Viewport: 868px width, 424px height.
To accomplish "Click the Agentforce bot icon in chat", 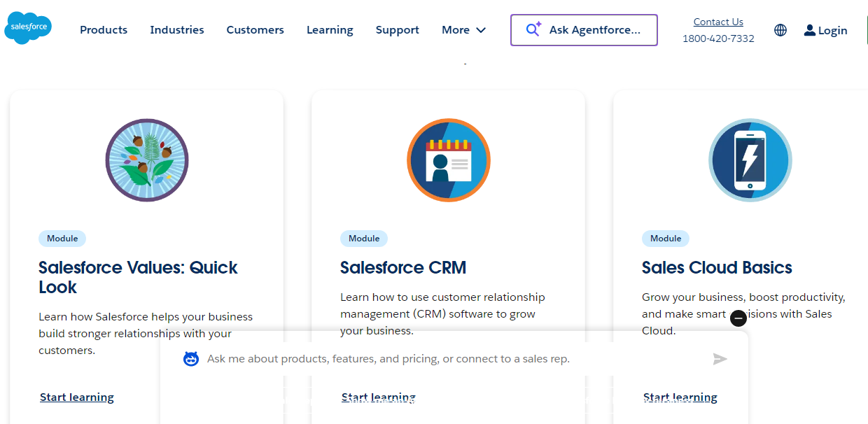I will (191, 359).
